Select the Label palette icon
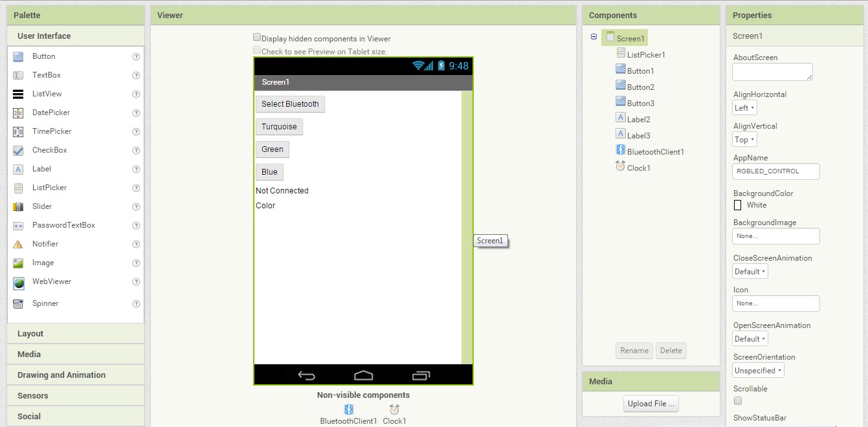Viewport: 868px width, 427px height. click(18, 169)
